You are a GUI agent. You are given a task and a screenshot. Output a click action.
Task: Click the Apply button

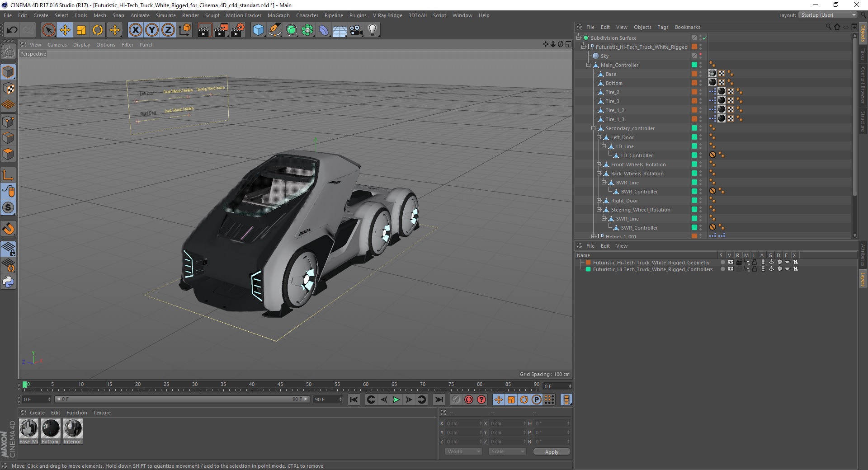click(552, 451)
